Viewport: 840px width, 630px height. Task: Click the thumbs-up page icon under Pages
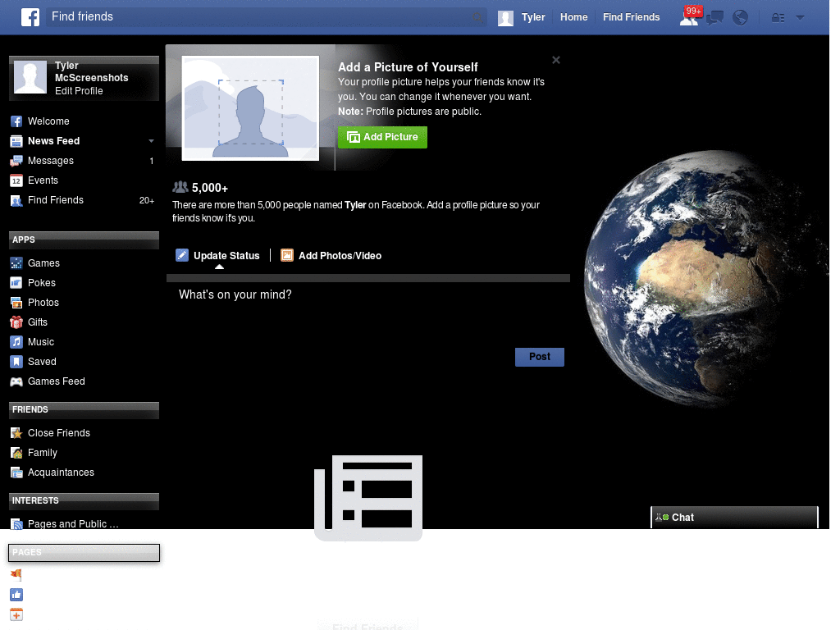coord(16,594)
